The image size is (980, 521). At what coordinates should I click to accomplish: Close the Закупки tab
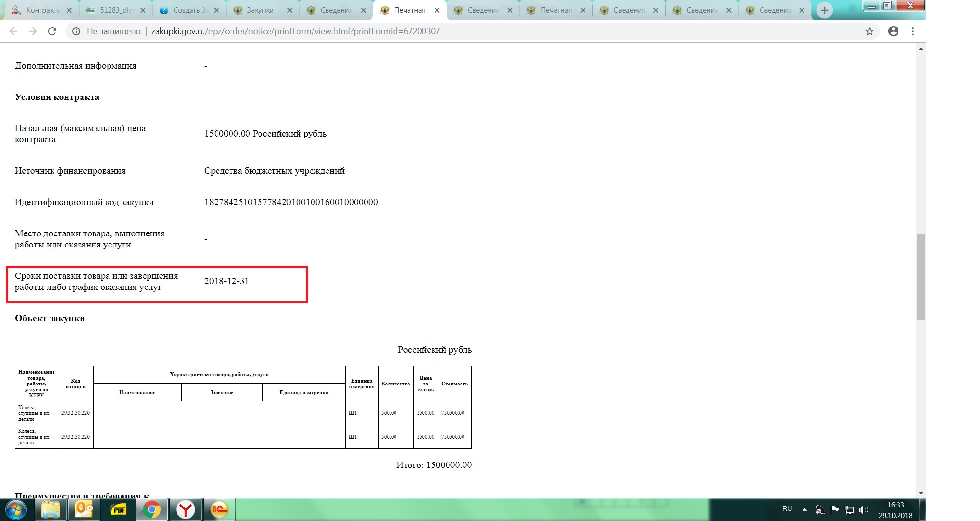[289, 10]
